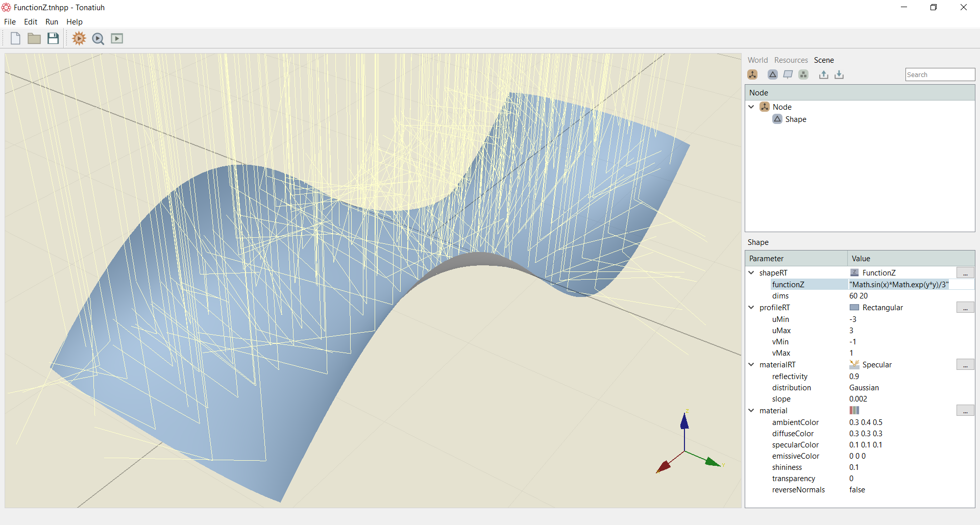Click the browse button for materialRT

tap(965, 365)
